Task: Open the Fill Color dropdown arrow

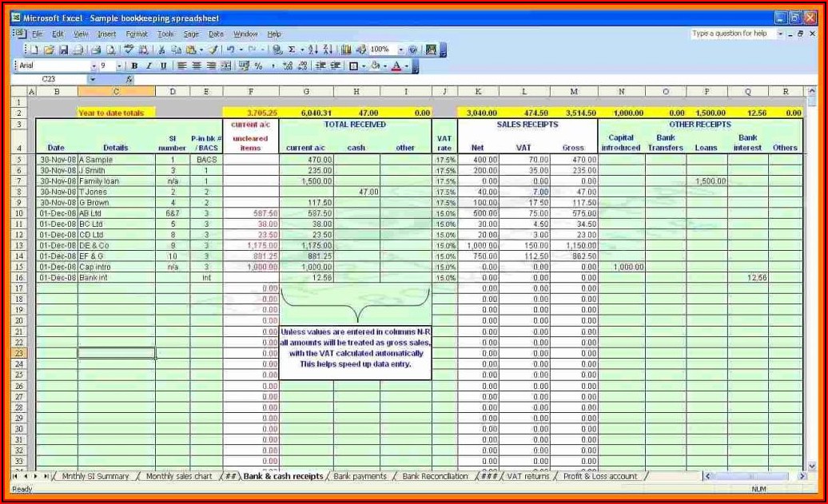Action: (x=385, y=66)
